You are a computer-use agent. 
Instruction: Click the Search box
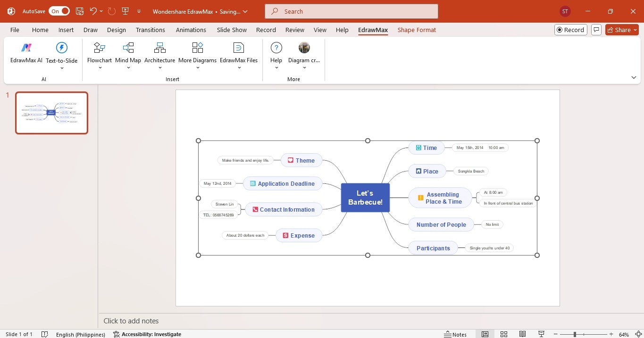pos(351,11)
